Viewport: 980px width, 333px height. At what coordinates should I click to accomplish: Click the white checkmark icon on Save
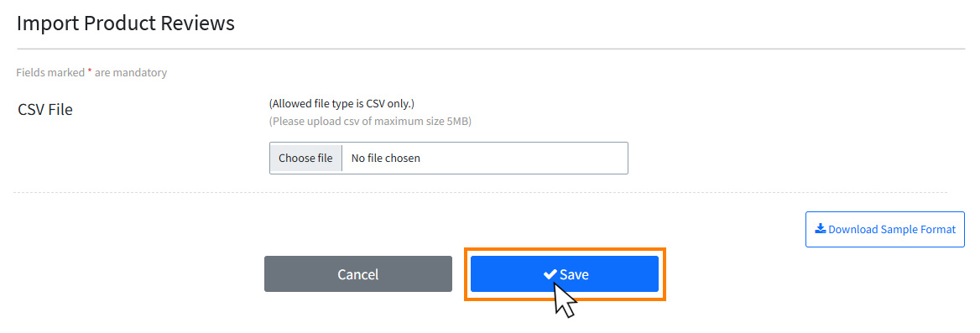point(550,273)
